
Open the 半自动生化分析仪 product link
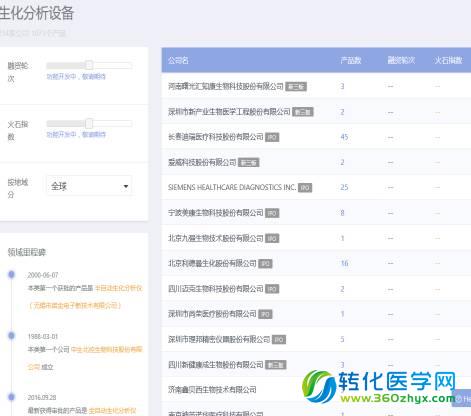pyautogui.click(x=119, y=288)
